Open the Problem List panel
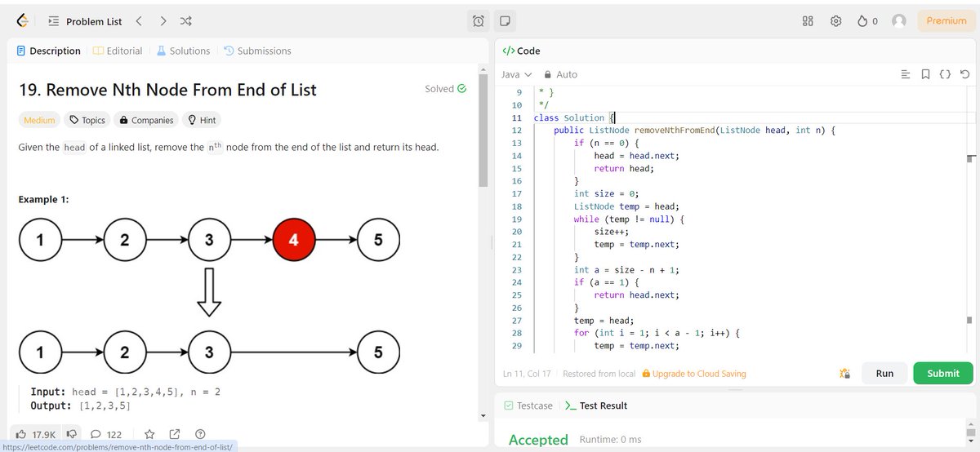The image size is (980, 452). pos(85,21)
